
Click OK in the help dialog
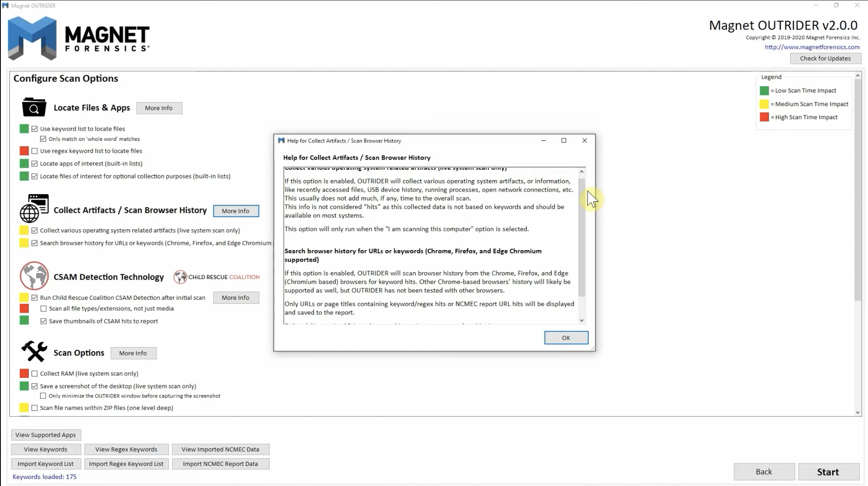coord(566,338)
